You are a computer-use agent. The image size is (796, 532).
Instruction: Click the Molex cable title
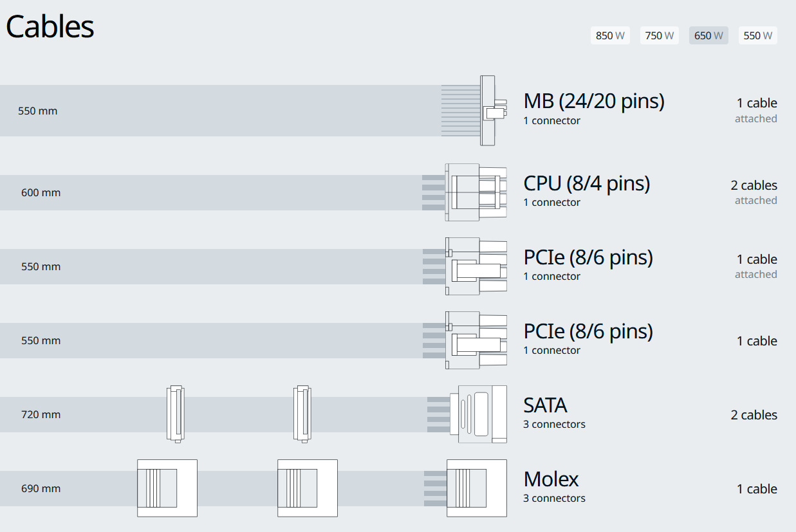point(551,480)
